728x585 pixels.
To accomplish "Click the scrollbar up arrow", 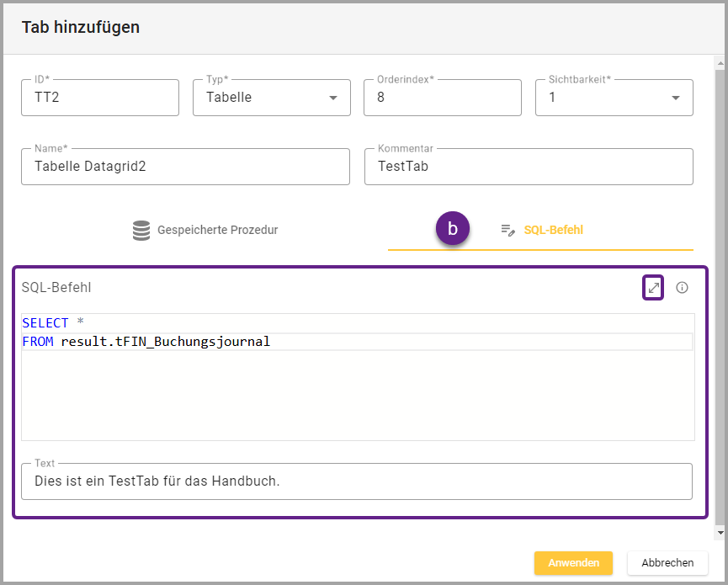I will click(x=719, y=62).
